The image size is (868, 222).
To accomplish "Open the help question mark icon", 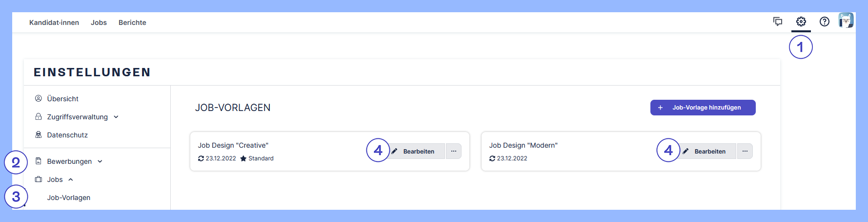I will pyautogui.click(x=825, y=22).
